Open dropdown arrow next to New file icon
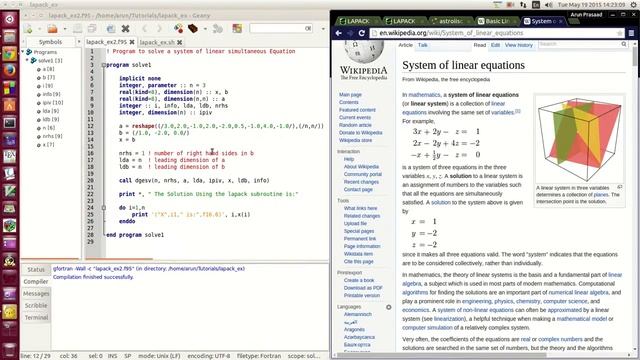This screenshot has width=640, height=360. pyautogui.click(x=40, y=29)
